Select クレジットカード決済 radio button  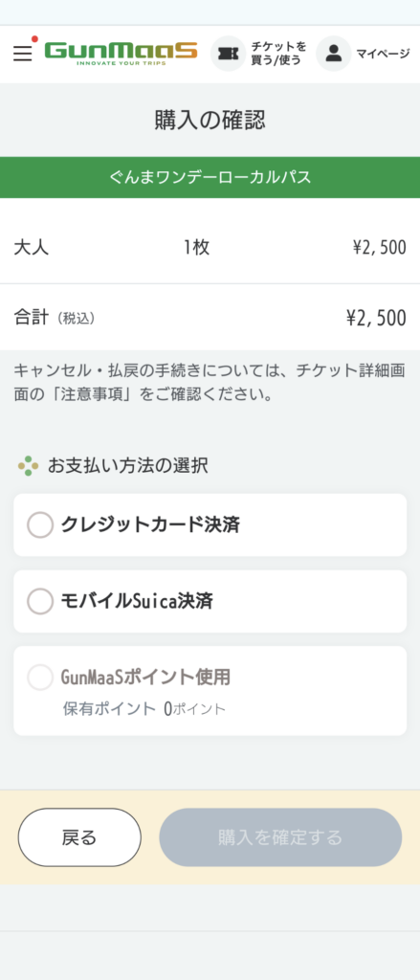point(40,525)
